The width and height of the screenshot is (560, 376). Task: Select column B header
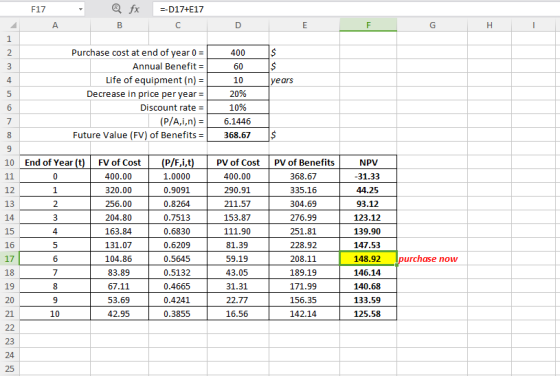119,25
